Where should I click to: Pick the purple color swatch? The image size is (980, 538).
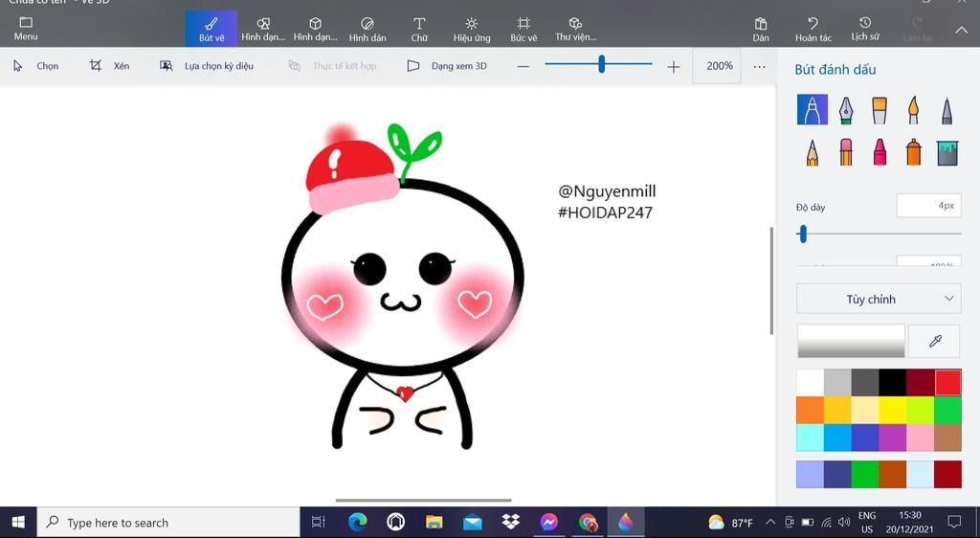point(893,437)
